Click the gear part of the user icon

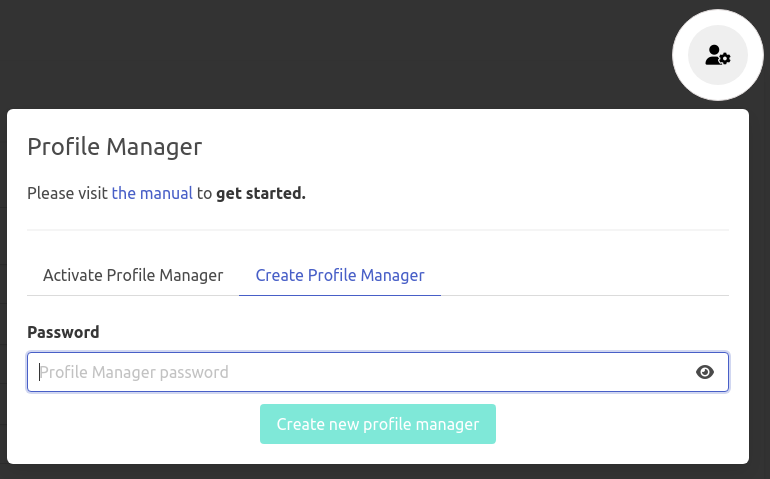click(x=725, y=60)
